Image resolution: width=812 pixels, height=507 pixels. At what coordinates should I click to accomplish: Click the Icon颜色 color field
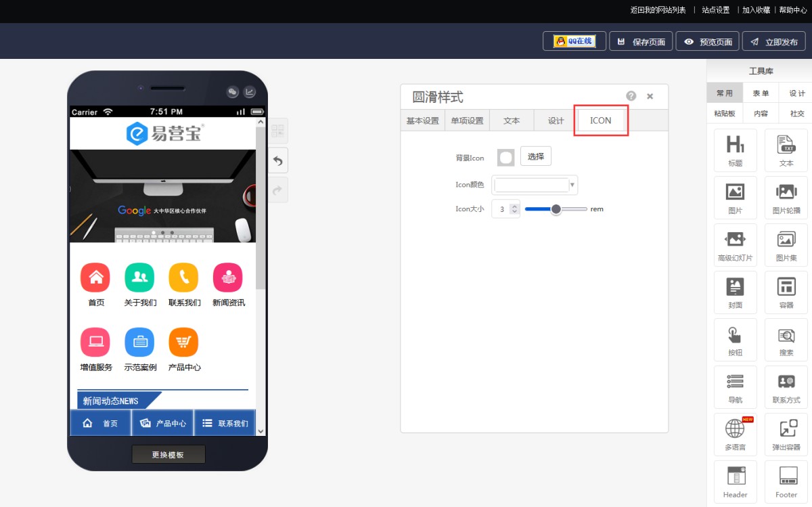532,185
